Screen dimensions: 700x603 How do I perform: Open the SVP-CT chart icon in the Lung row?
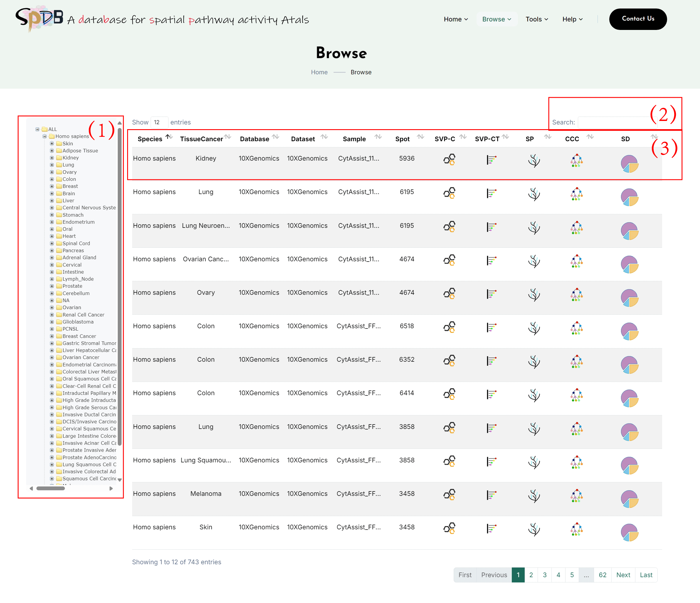pyautogui.click(x=491, y=193)
